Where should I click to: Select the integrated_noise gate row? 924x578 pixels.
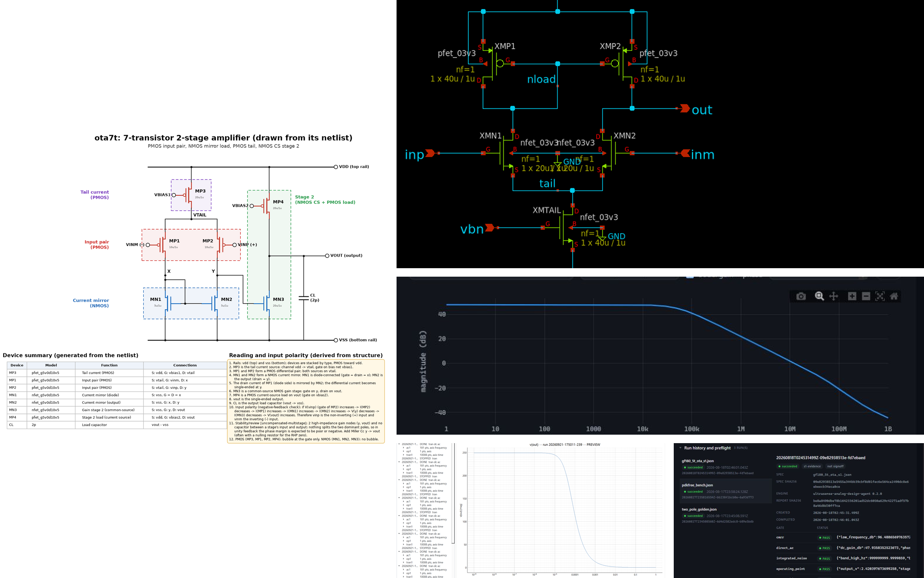[843, 558]
